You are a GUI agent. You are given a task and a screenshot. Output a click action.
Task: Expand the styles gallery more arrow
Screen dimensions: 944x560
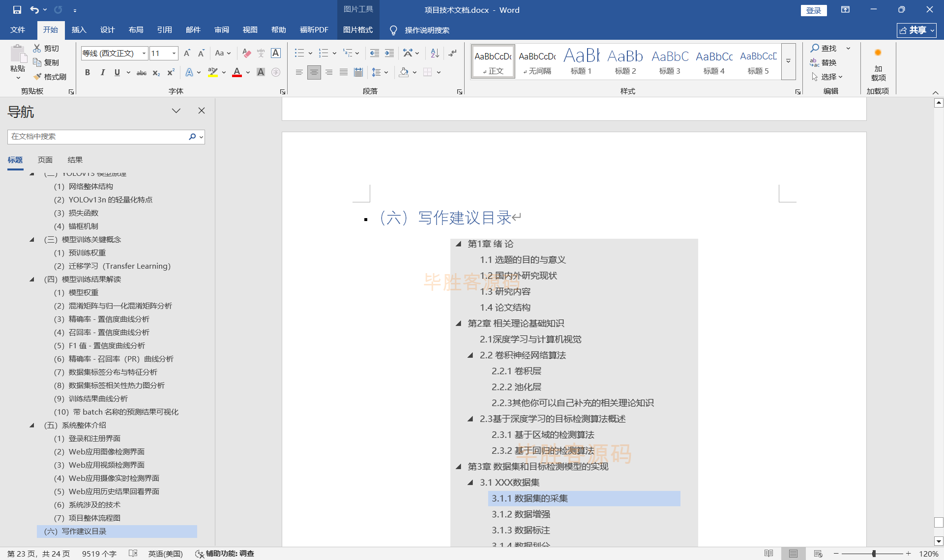click(x=788, y=61)
